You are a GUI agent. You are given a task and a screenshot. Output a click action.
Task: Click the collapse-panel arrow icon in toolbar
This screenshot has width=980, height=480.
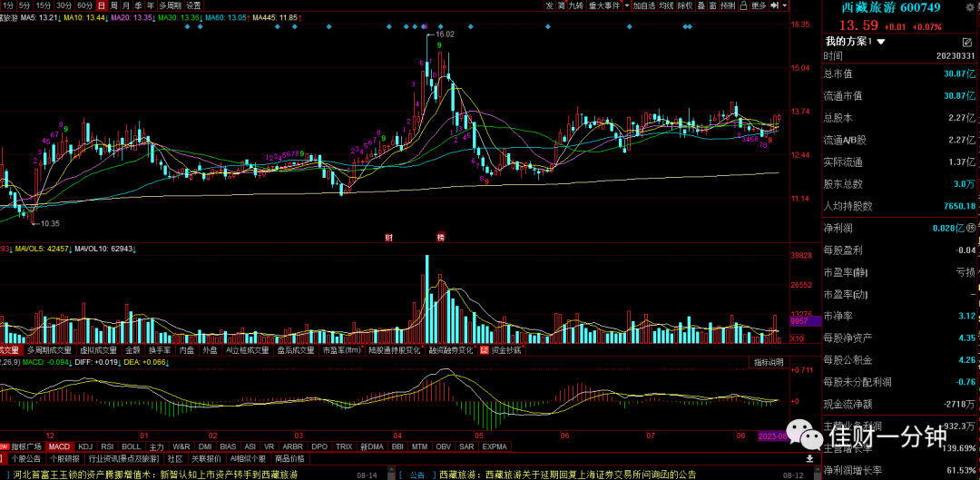click(774, 5)
